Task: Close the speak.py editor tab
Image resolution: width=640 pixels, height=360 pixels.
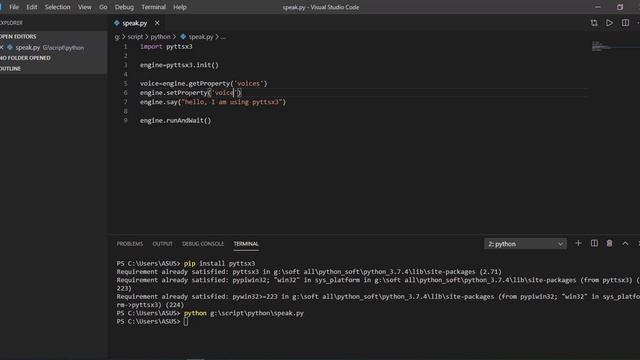Action: pos(157,23)
